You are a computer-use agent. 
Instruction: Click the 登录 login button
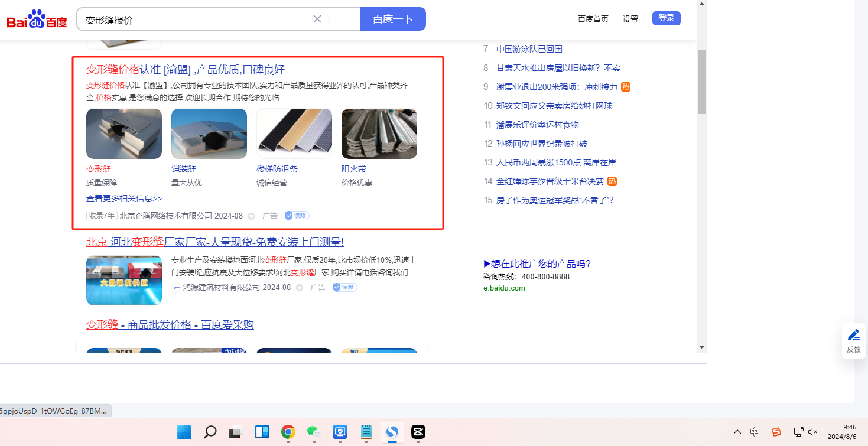pos(667,18)
